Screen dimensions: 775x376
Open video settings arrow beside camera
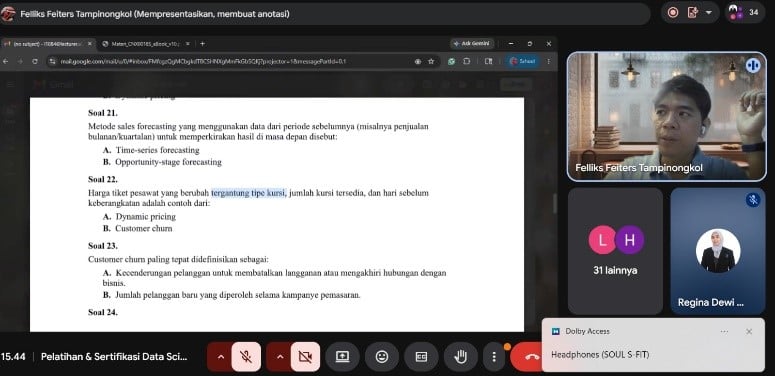280,357
